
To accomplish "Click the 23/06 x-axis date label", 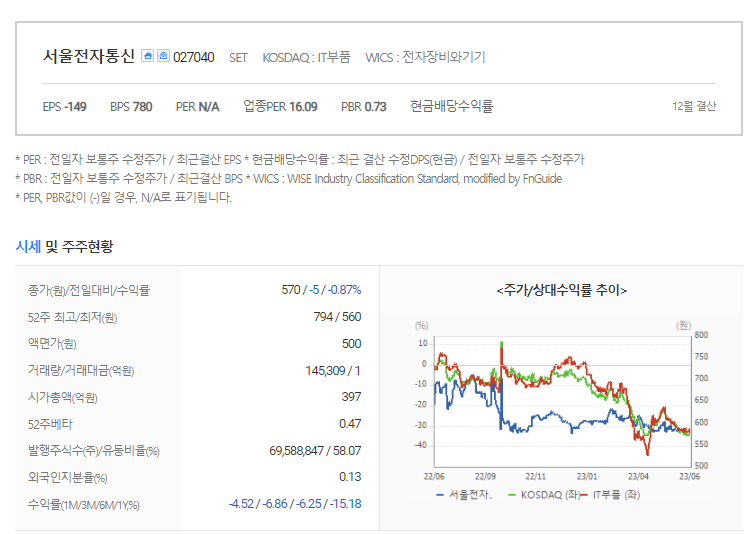I will point(689,476).
